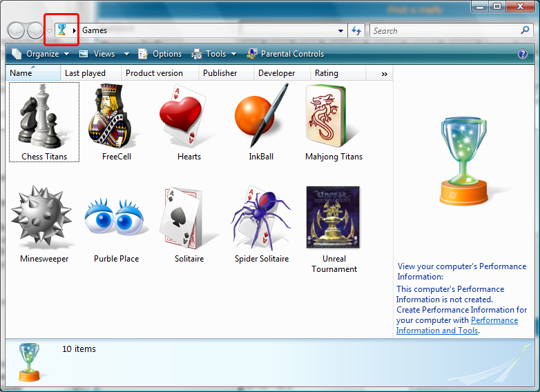Click the blue Help question mark icon
The image size is (540, 392).
pyautogui.click(x=523, y=54)
